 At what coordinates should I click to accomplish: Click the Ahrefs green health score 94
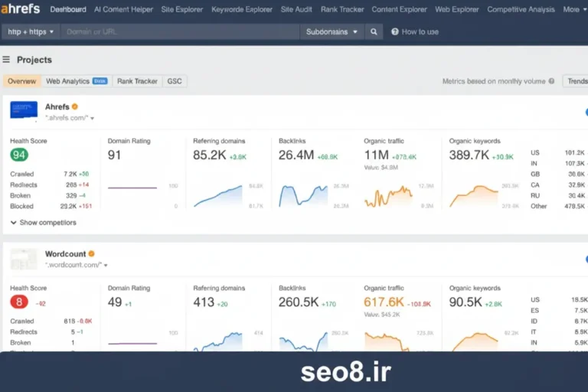(x=19, y=155)
